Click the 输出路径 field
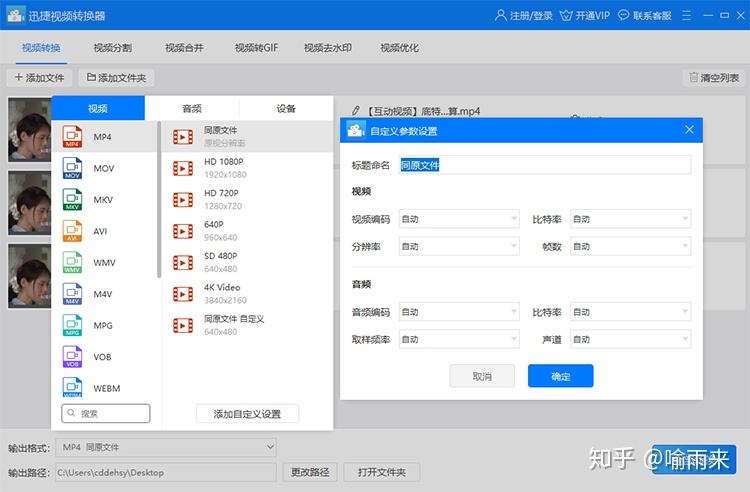 click(166, 472)
